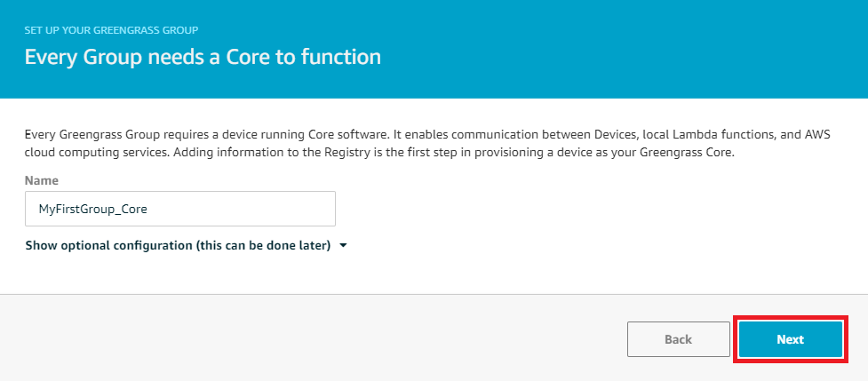Expand Show optional configuration section
The image size is (868, 381).
(186, 245)
